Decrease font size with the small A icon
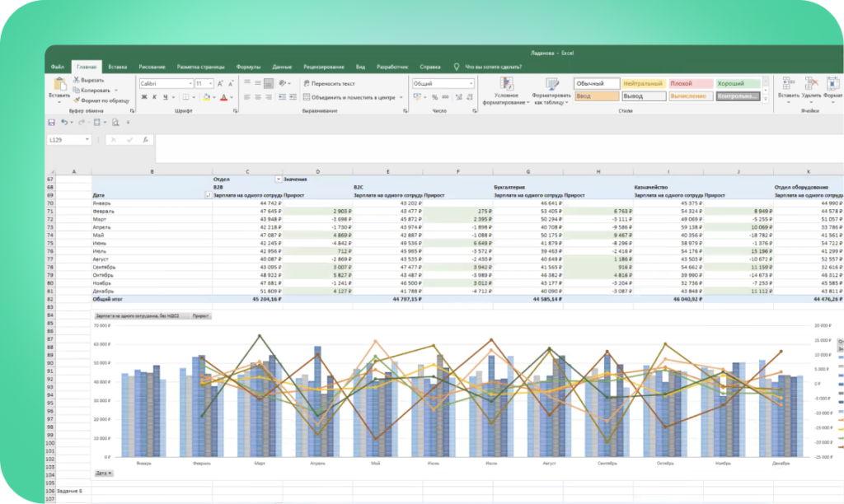 click(231, 83)
